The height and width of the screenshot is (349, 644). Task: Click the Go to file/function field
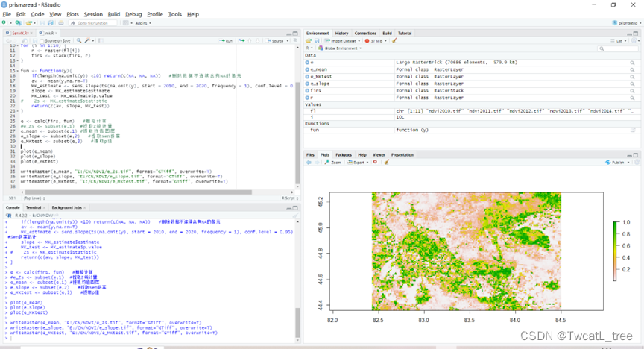click(93, 23)
